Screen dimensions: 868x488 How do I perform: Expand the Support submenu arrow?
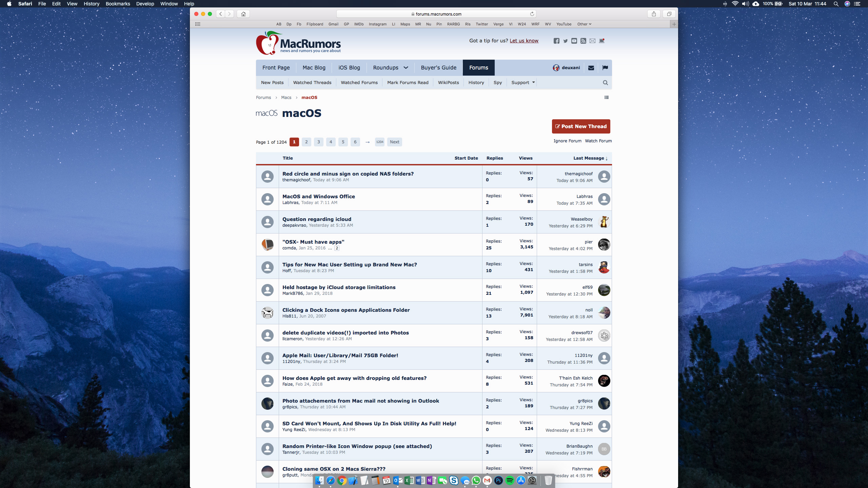533,82
